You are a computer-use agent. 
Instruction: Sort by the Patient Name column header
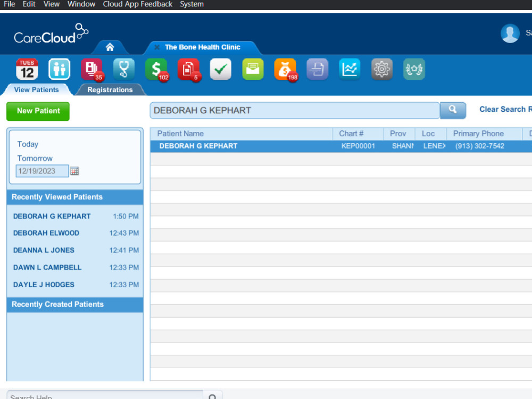pyautogui.click(x=241, y=134)
